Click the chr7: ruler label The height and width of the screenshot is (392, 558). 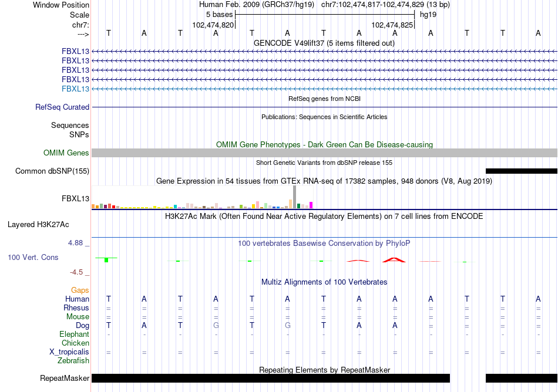pyautogui.click(x=80, y=25)
